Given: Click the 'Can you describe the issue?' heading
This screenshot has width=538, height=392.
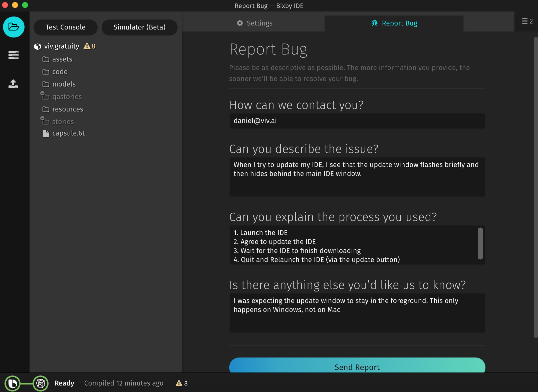Looking at the screenshot, I should tap(304, 149).
